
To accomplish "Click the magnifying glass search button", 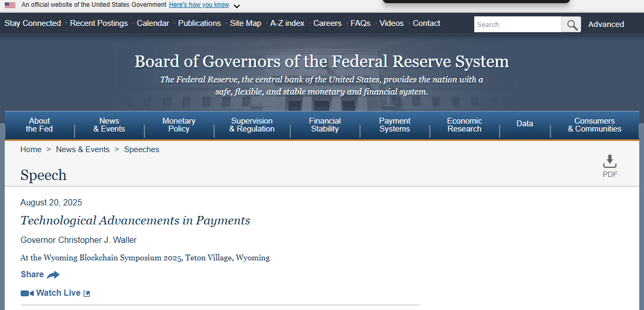I will pos(571,24).
